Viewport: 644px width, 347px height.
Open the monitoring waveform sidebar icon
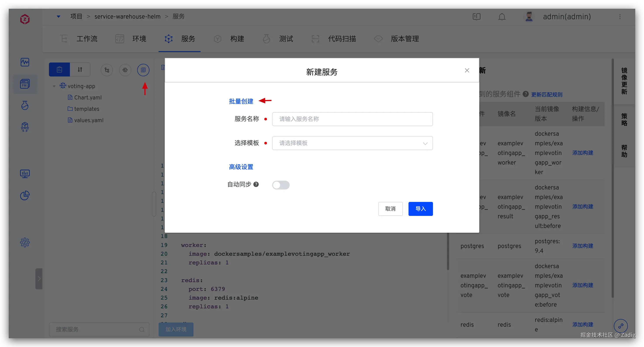25,62
